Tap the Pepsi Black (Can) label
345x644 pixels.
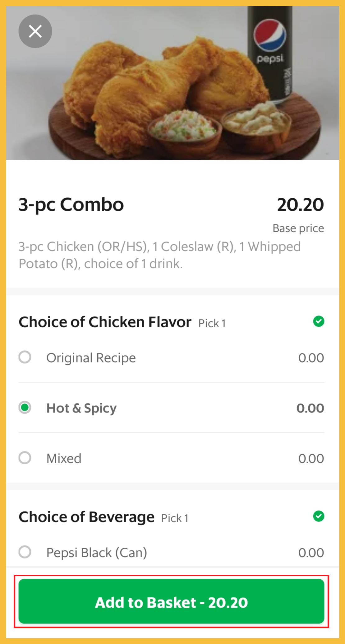click(x=97, y=553)
